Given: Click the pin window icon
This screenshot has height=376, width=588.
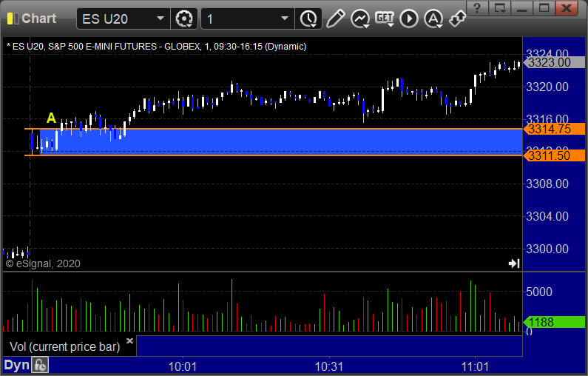Looking at the screenshot, I should tap(458, 19).
